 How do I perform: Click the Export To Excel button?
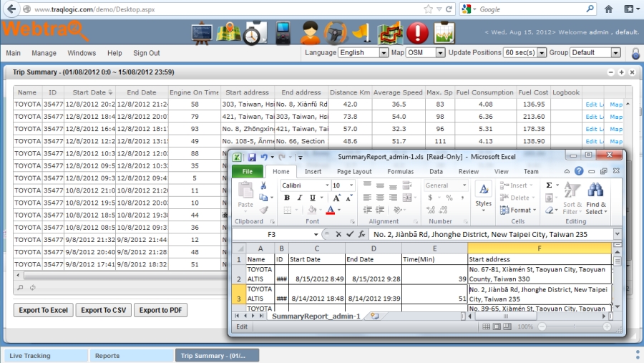(43, 310)
